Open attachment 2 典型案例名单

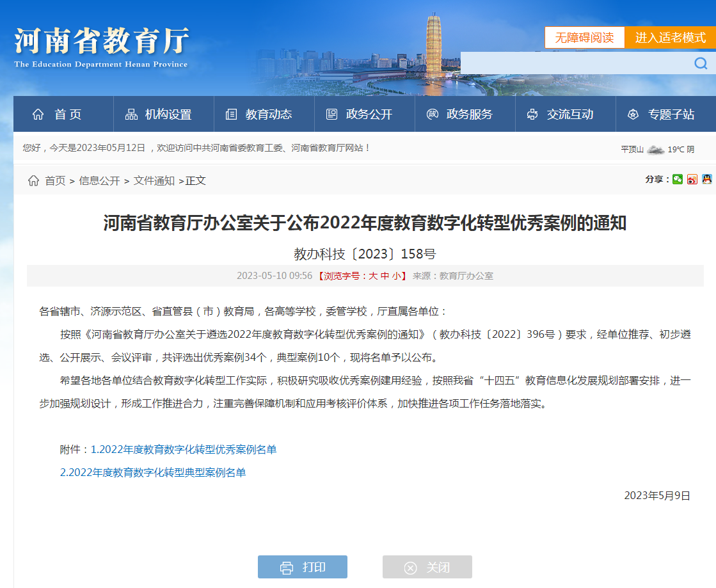tap(153, 472)
